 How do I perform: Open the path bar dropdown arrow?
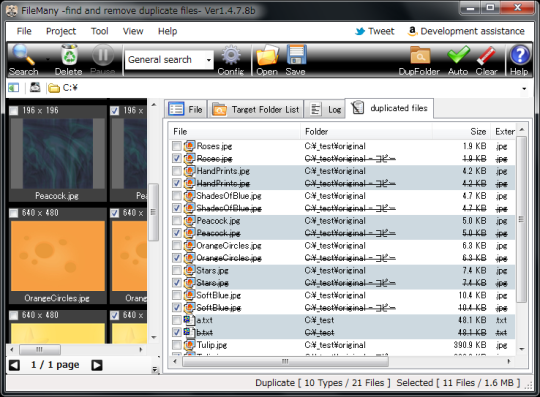(524, 88)
